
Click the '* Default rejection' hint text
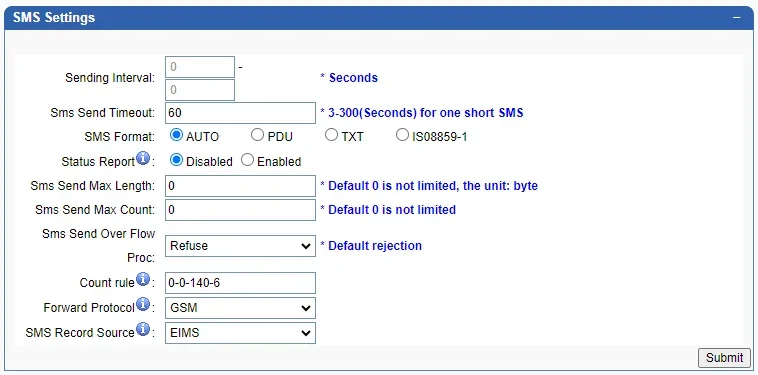(x=371, y=246)
